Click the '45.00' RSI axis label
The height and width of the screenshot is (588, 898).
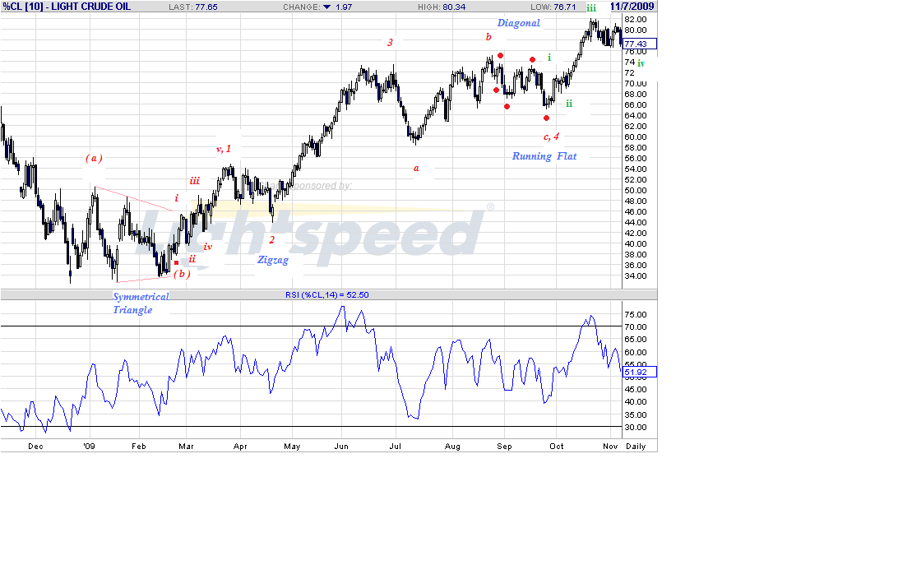pyautogui.click(x=636, y=389)
